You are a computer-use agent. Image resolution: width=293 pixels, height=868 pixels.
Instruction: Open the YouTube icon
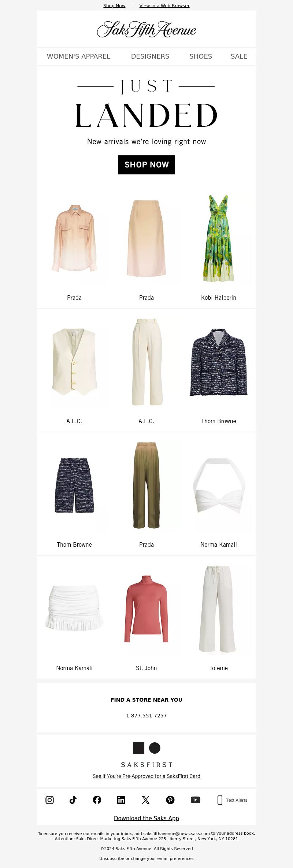pyautogui.click(x=196, y=800)
